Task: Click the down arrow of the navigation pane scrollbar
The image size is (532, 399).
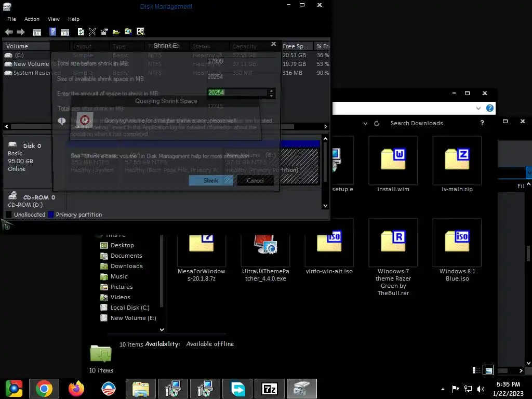Action: click(x=162, y=329)
